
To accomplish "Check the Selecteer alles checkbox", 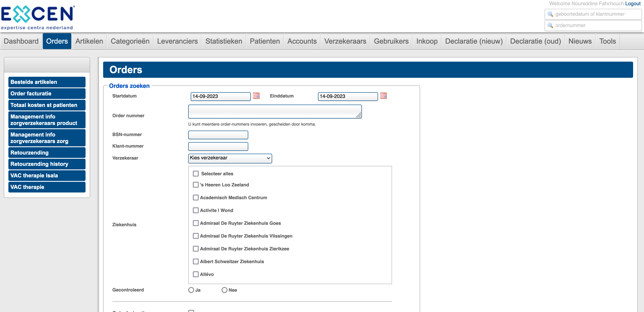I will [x=196, y=173].
